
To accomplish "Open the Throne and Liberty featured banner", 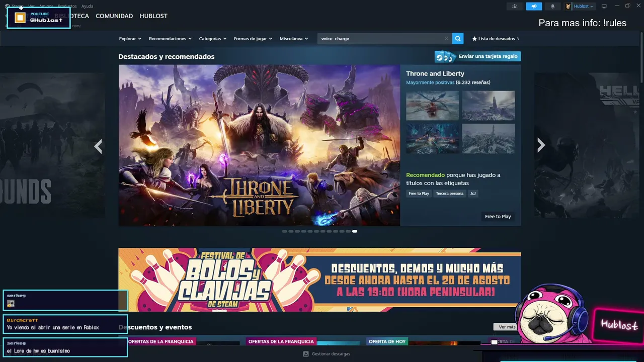I will click(259, 145).
